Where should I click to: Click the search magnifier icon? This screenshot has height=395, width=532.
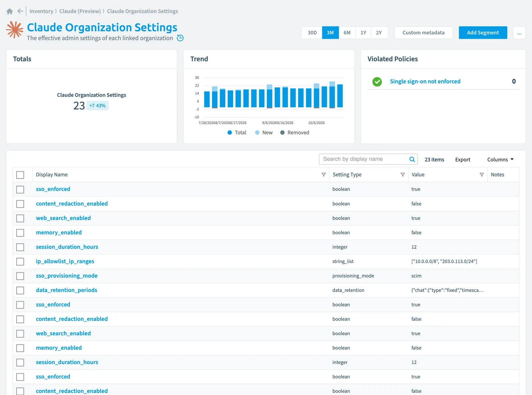(x=412, y=159)
